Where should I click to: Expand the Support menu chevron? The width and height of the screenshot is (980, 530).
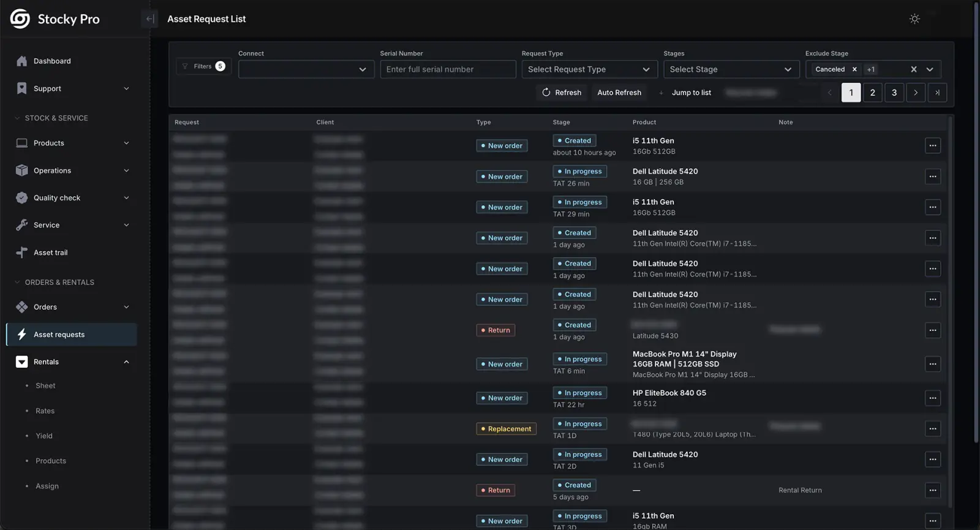(x=126, y=89)
